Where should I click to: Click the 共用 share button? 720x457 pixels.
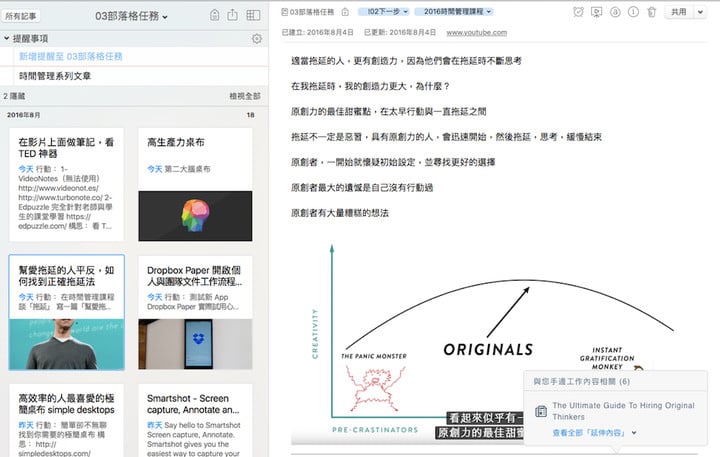pyautogui.click(x=679, y=12)
